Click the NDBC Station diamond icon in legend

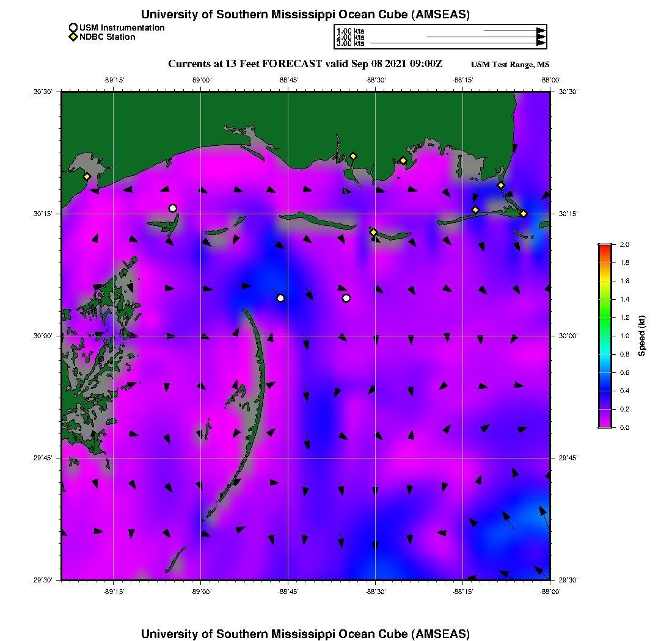coord(73,37)
